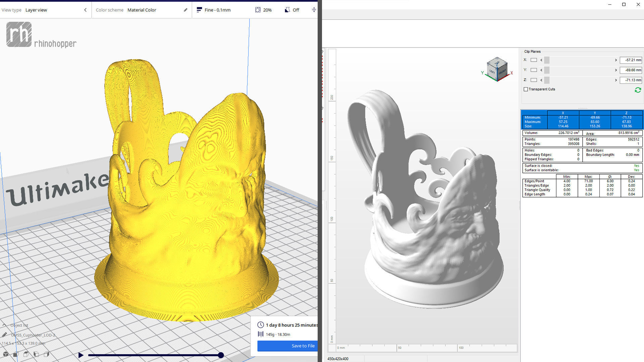Enable the Transparent Cuts checkbox
Image resolution: width=644 pixels, height=362 pixels.
pos(526,89)
